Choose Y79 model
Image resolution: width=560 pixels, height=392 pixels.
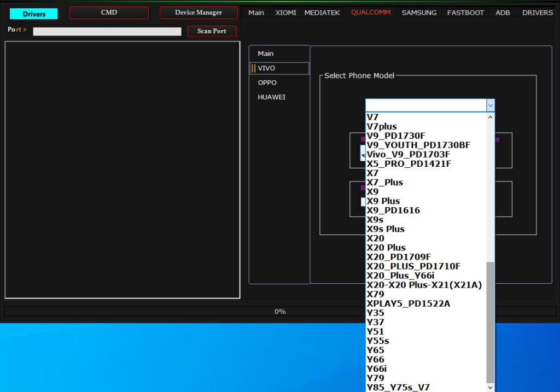click(426, 378)
